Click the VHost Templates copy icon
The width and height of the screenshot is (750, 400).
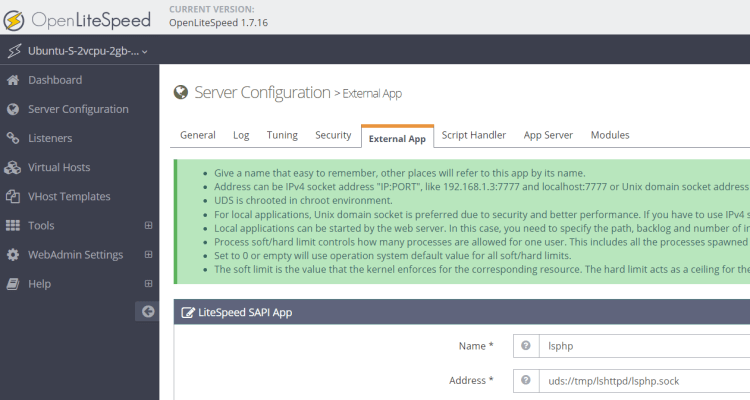[x=13, y=197]
